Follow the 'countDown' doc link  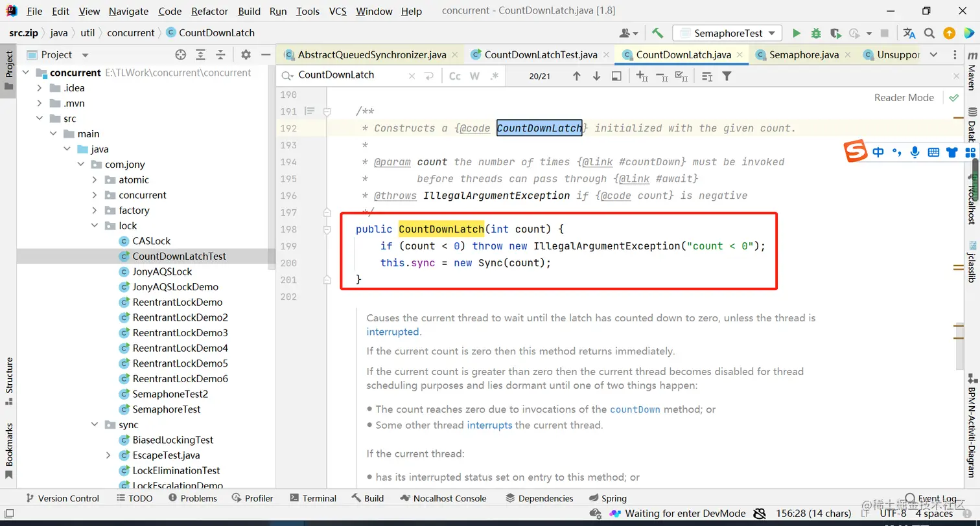[635, 409]
